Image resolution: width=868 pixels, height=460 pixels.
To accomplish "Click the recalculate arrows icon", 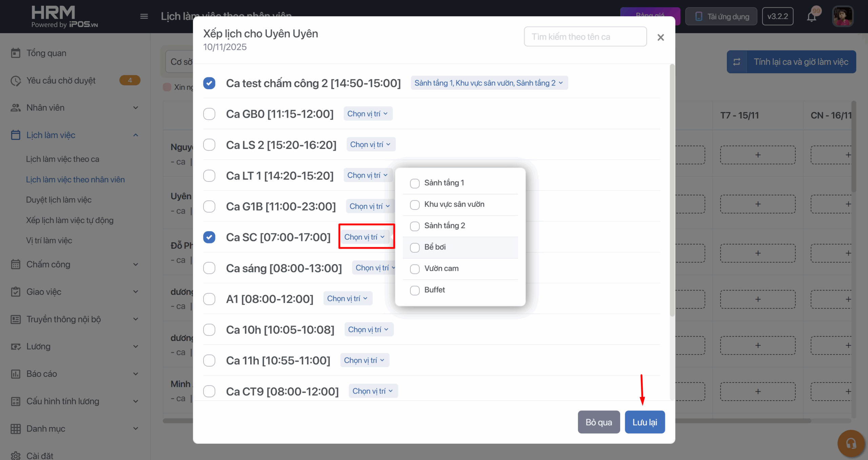I will click(737, 62).
